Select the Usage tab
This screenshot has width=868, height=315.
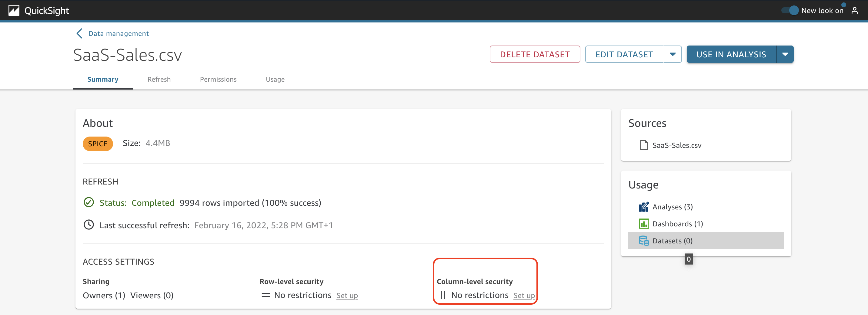point(275,79)
